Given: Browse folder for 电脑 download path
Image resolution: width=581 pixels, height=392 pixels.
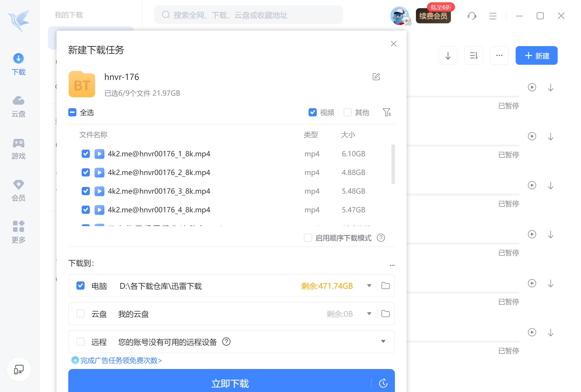Looking at the screenshot, I should point(386,286).
